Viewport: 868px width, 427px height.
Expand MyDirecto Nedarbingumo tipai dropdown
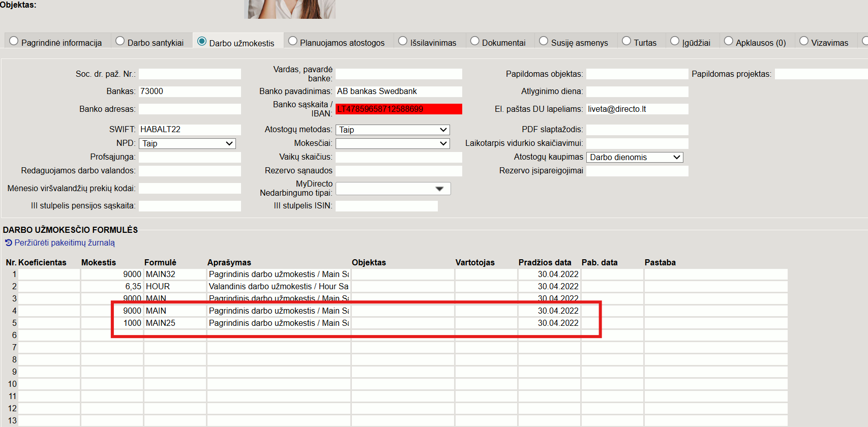click(393, 189)
